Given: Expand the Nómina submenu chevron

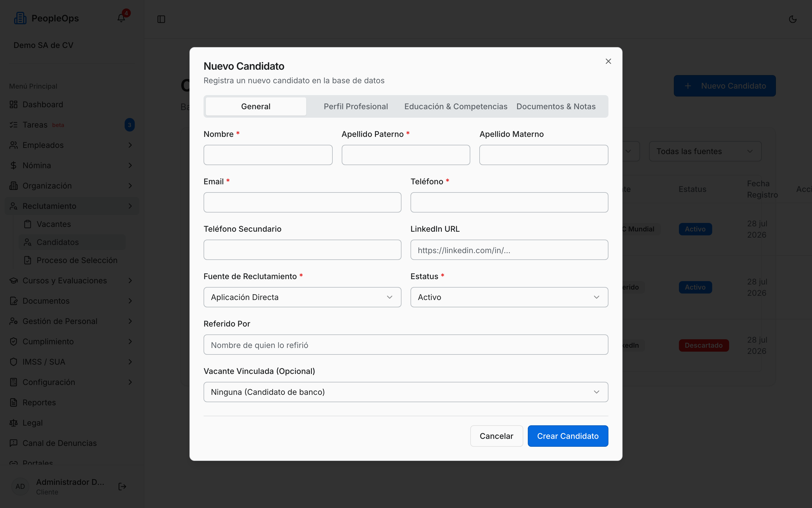Looking at the screenshot, I should tap(130, 165).
